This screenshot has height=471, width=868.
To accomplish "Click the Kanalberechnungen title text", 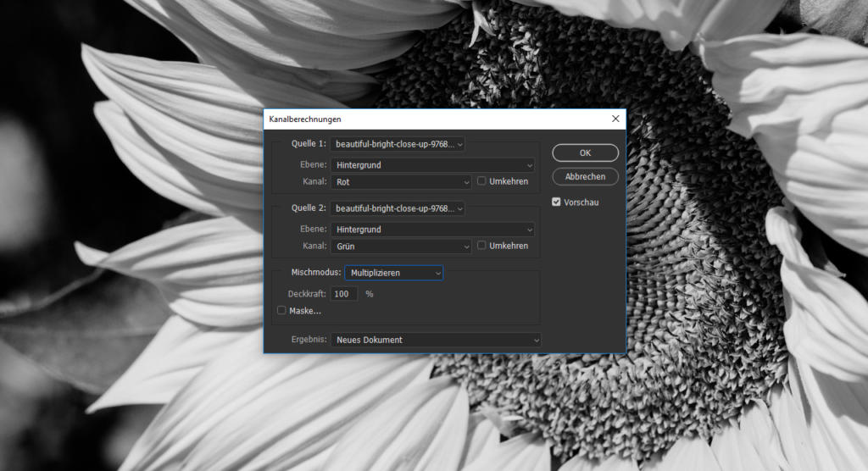I will [x=305, y=119].
